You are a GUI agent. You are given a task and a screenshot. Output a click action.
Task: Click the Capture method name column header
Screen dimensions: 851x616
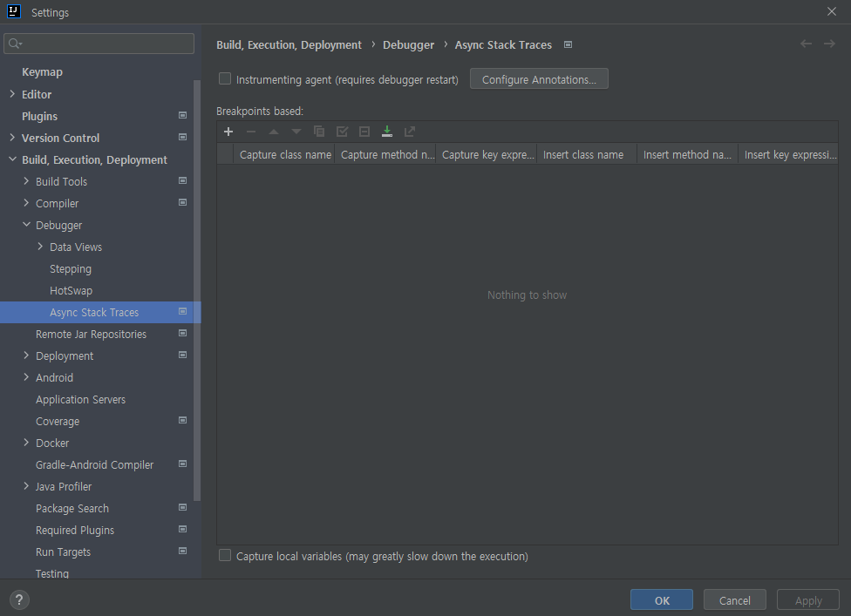click(385, 154)
